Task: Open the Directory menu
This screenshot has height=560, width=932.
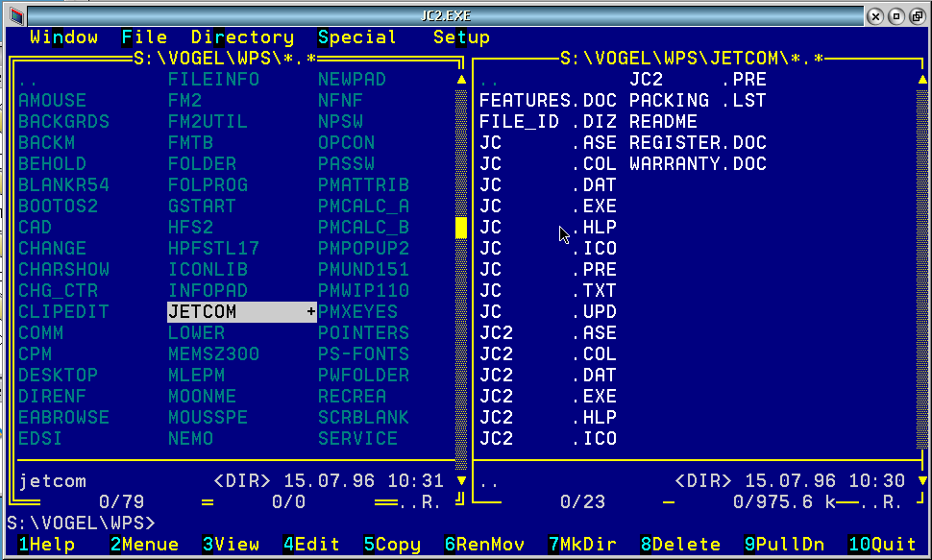Action: 242,37
